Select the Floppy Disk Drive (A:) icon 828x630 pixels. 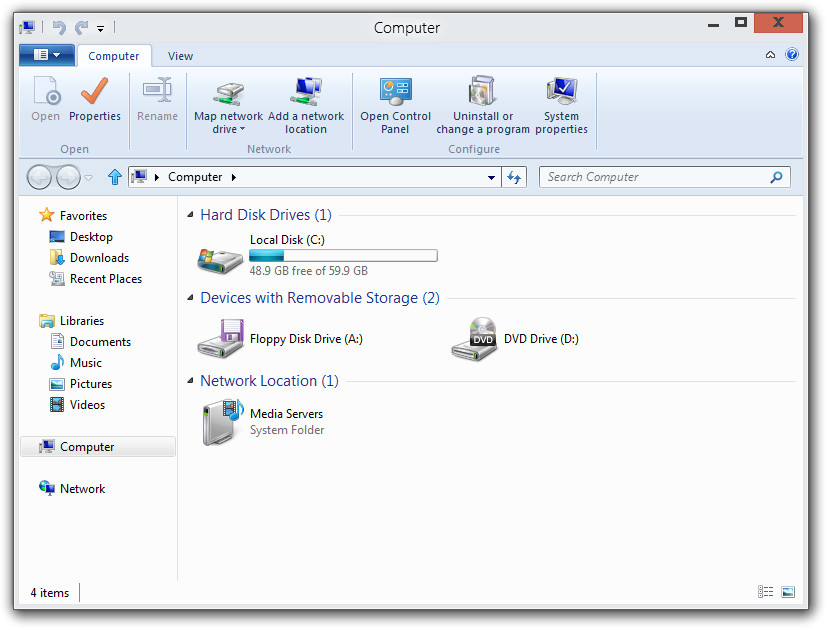tap(220, 338)
